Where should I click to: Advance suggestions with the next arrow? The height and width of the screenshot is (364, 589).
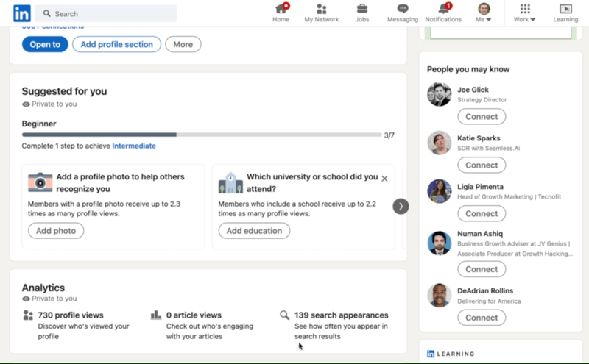click(x=401, y=207)
